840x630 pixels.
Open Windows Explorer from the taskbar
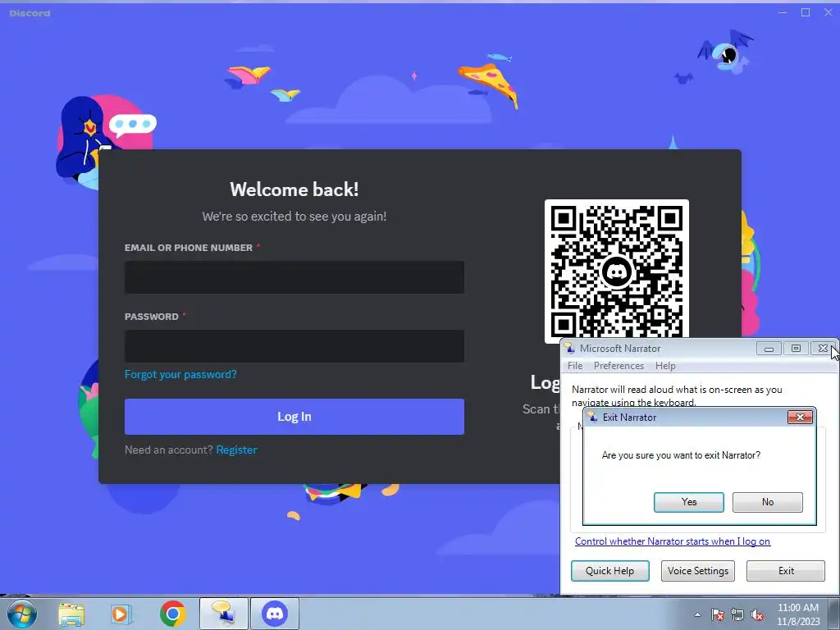[71, 614]
